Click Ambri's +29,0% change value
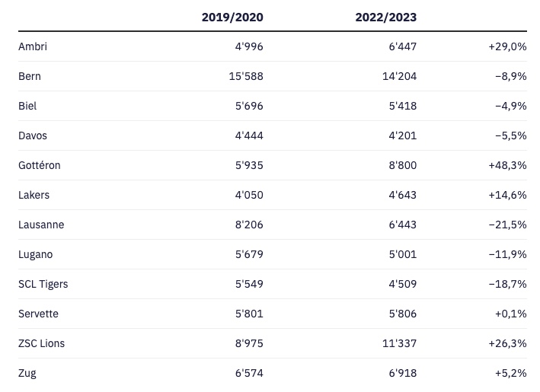This screenshot has height=392, width=540. (x=507, y=46)
